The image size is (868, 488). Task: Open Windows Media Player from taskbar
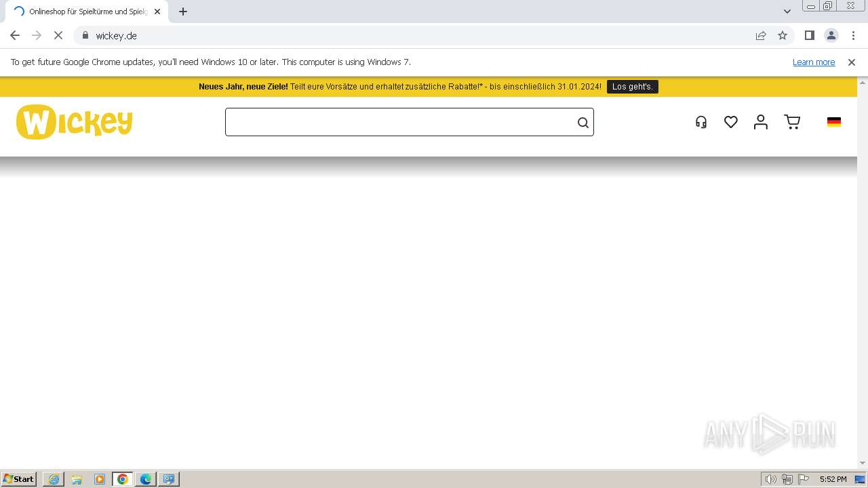pyautogui.click(x=100, y=479)
